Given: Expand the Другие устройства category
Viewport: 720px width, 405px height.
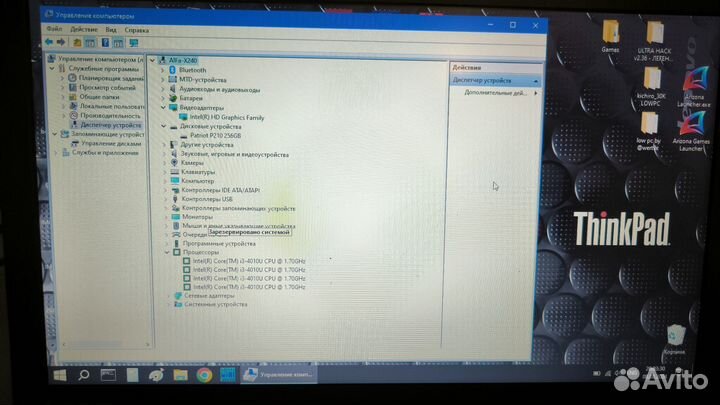Looking at the screenshot, I should pyautogui.click(x=164, y=145).
